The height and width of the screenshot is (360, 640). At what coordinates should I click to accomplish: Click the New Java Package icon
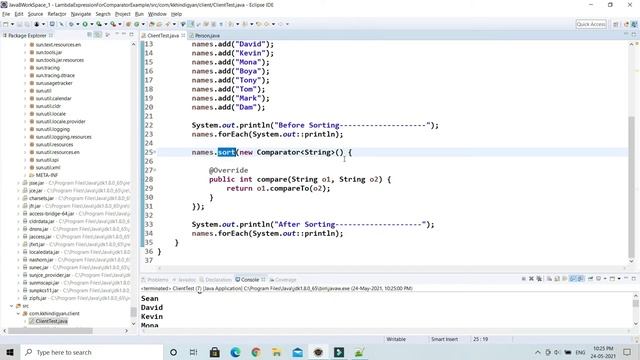point(128,24)
